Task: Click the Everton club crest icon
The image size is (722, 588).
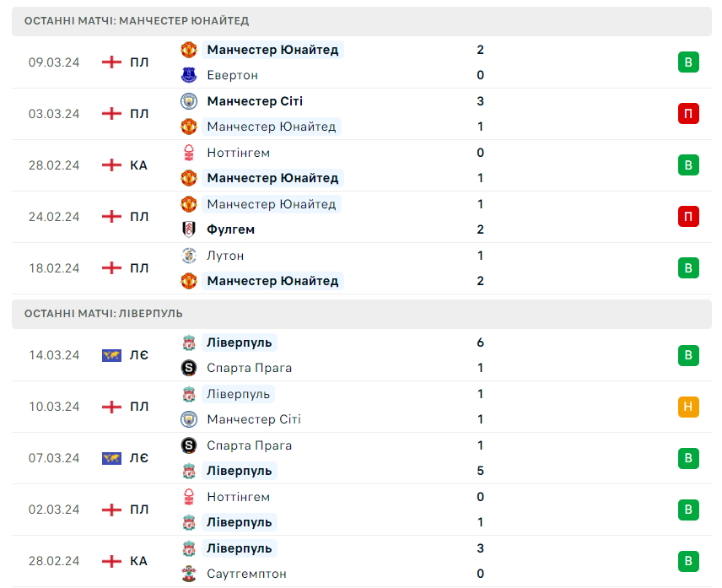Action: click(x=189, y=75)
